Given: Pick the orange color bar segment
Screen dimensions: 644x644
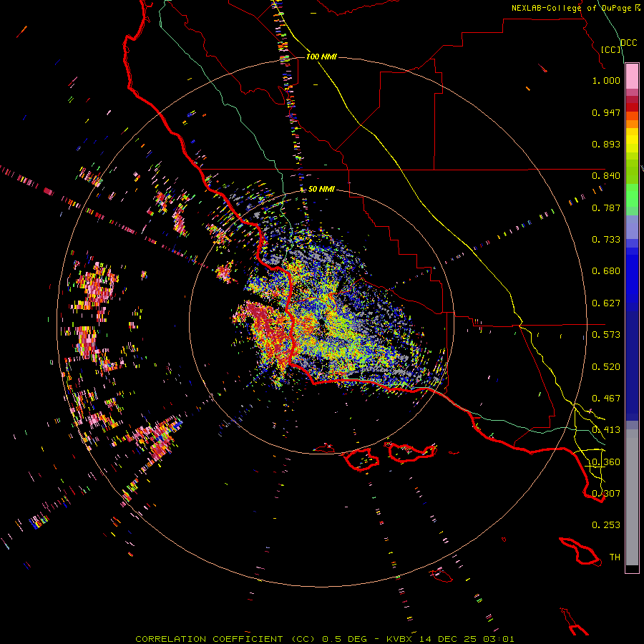Looking at the screenshot, I should click(x=632, y=124).
